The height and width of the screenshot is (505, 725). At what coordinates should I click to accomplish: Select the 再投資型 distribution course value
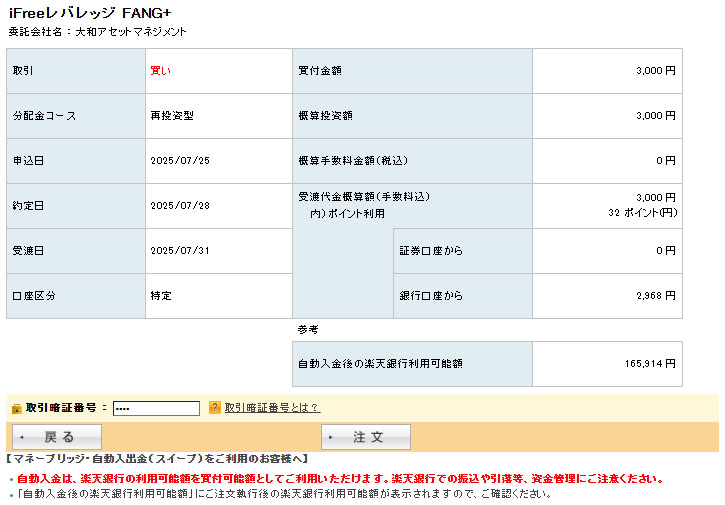(171, 116)
